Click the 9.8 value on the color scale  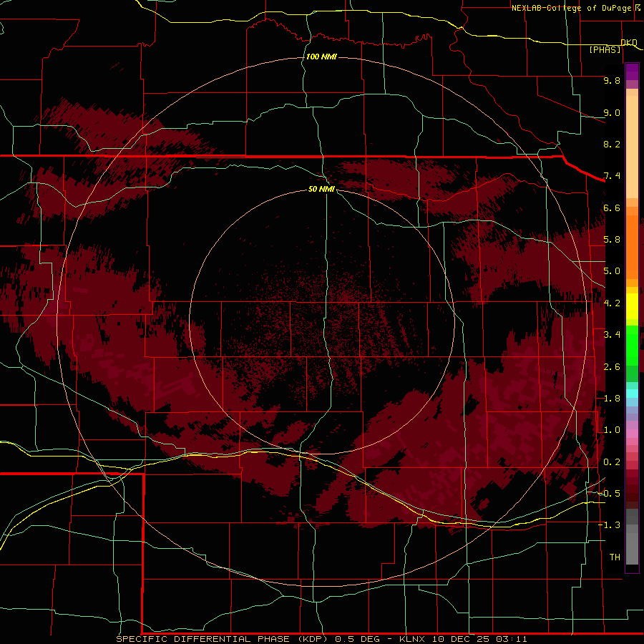click(612, 80)
